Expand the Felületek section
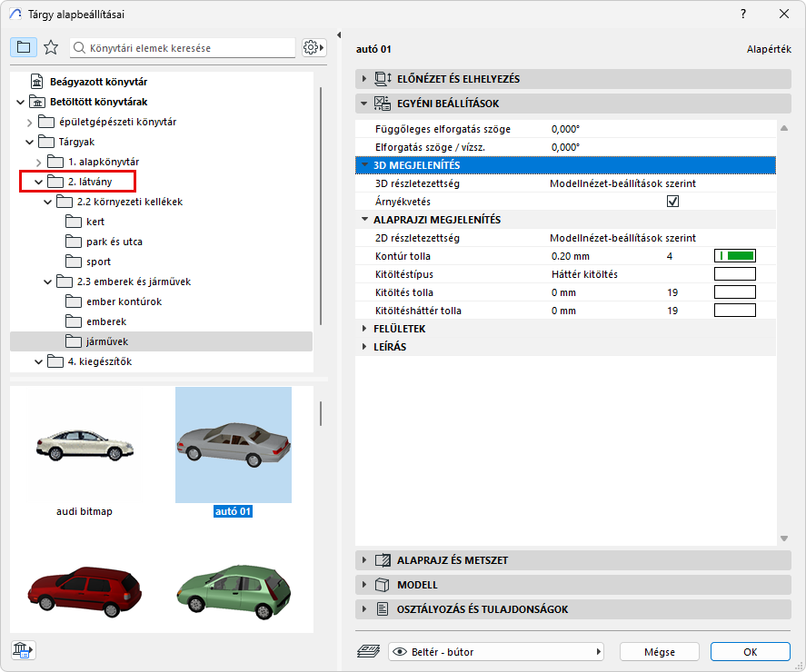This screenshot has width=806, height=672. pyautogui.click(x=365, y=329)
